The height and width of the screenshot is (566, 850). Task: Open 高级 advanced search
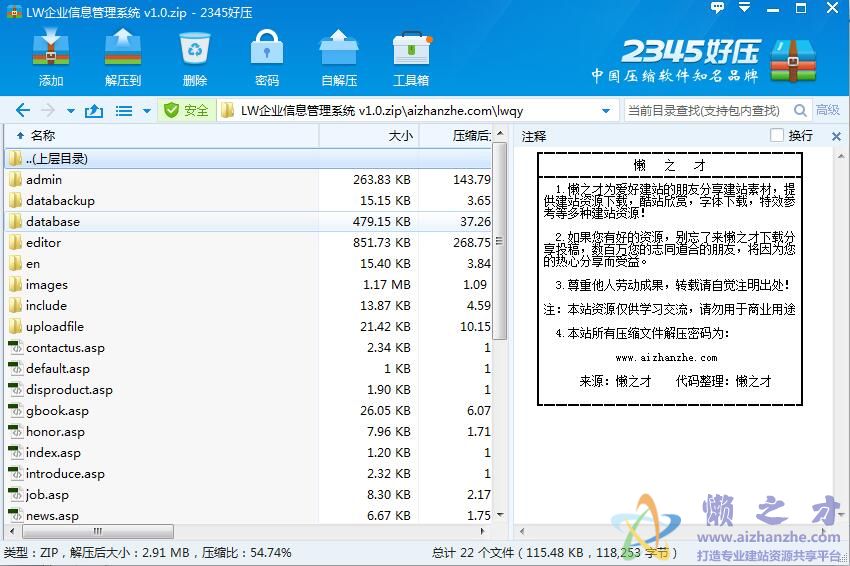828,110
